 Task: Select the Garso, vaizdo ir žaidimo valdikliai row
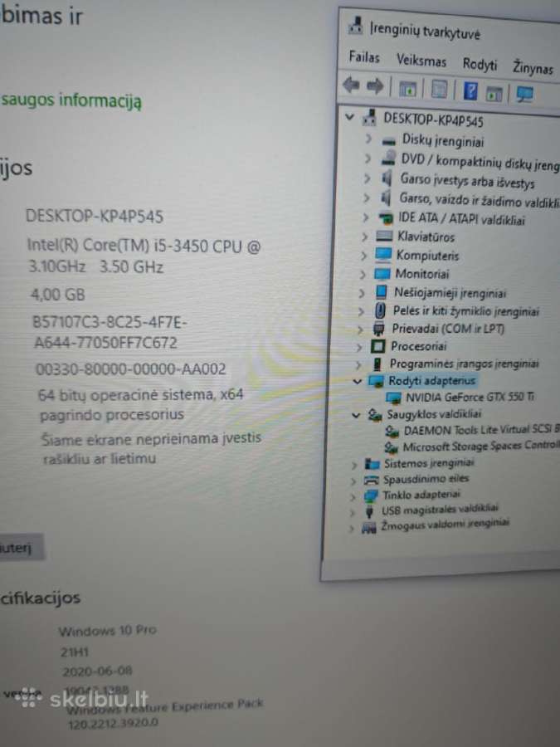click(x=479, y=201)
